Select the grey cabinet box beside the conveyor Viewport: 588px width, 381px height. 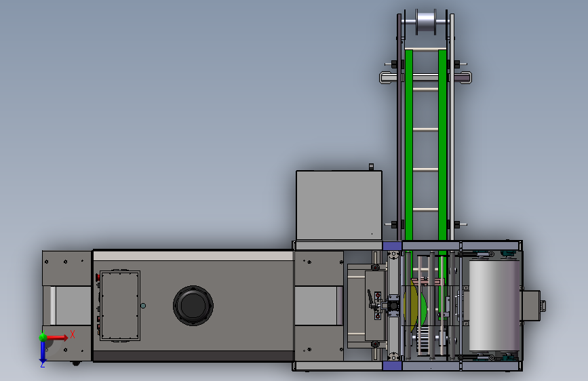[x=339, y=205]
